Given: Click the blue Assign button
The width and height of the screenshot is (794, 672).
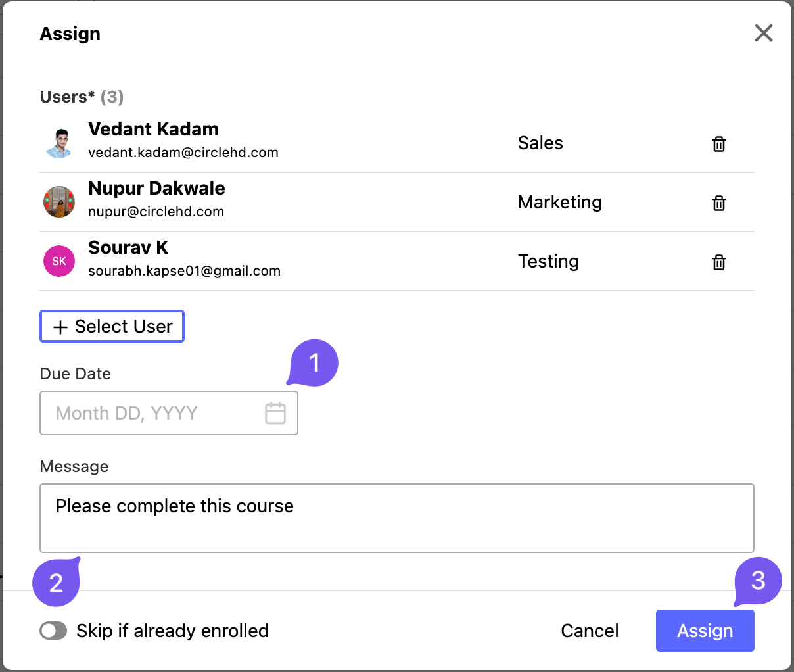Looking at the screenshot, I should [x=705, y=631].
